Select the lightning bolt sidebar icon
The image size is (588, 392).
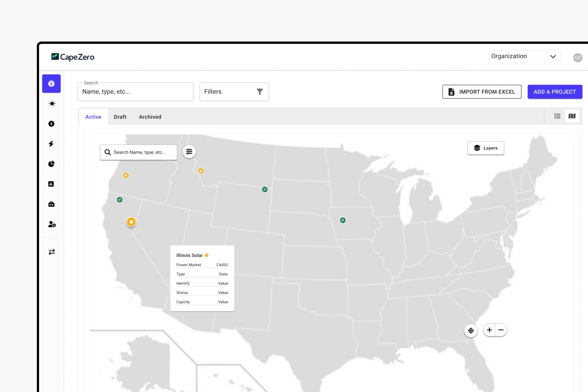(51, 144)
